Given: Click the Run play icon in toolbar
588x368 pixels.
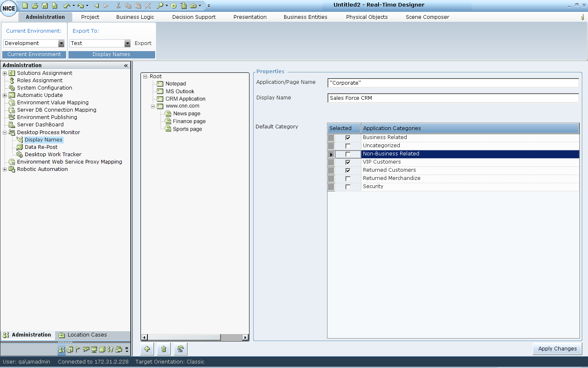Looking at the screenshot, I should (174, 6).
